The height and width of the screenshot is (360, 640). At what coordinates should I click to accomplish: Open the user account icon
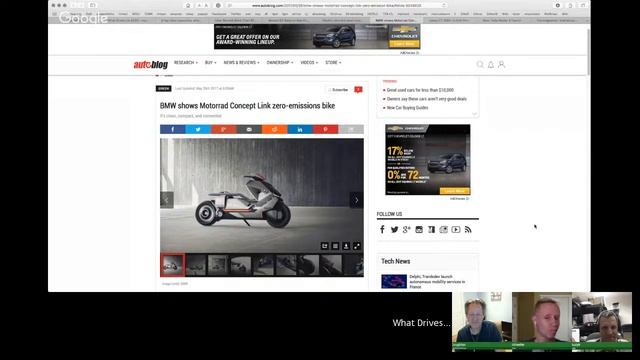tap(502, 64)
